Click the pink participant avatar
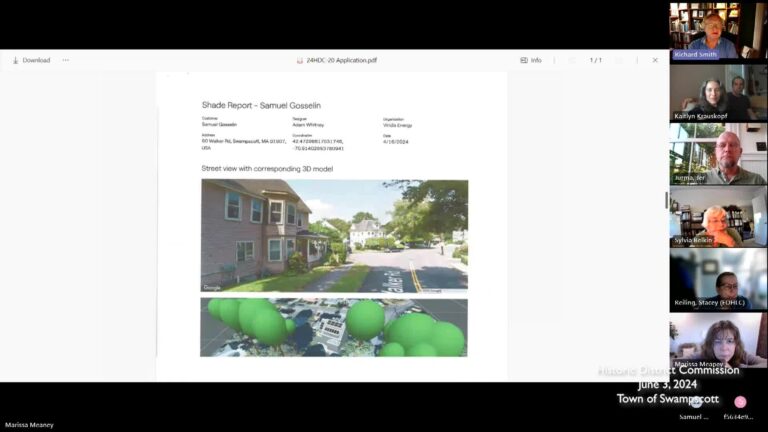Image resolution: width=768 pixels, height=432 pixels. [740, 401]
